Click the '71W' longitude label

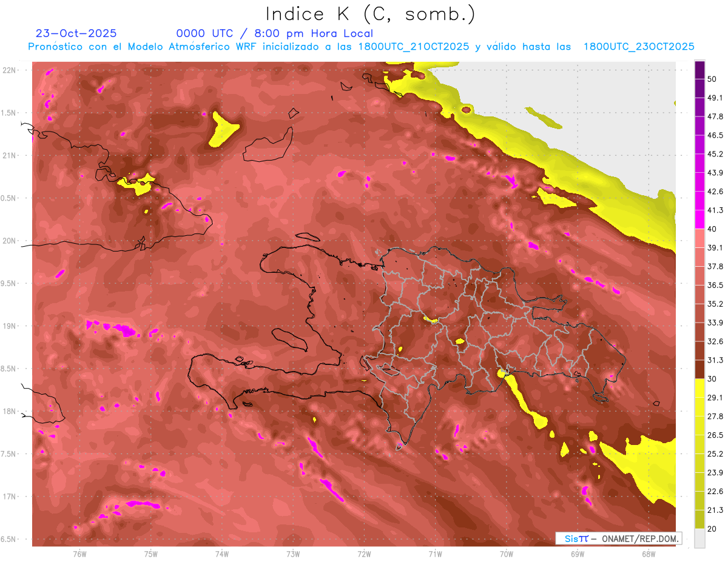pyautogui.click(x=435, y=554)
